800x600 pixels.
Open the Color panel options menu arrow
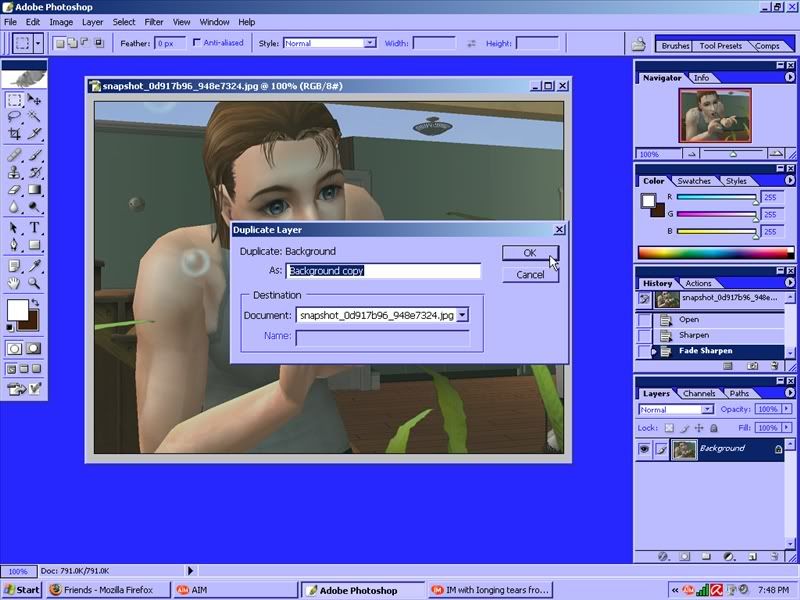pyautogui.click(x=789, y=181)
